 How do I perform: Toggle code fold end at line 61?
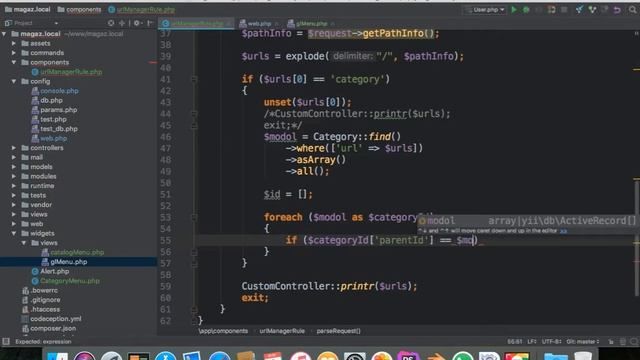point(194,309)
